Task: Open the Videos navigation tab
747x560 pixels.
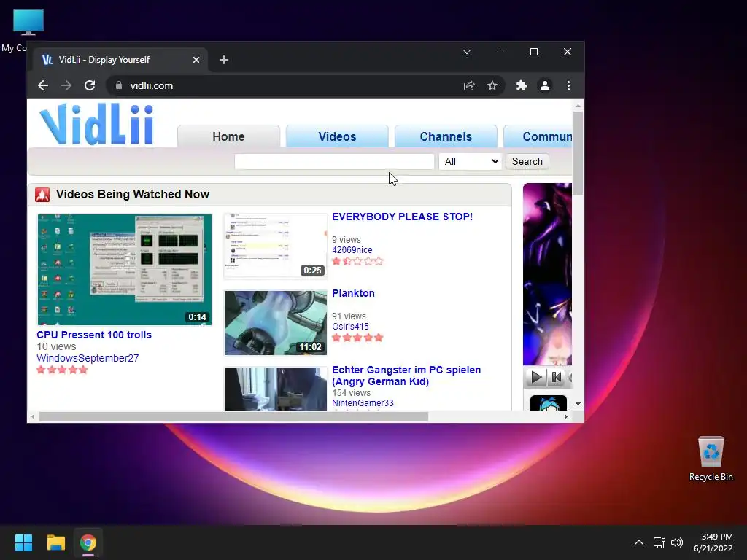Action: (337, 136)
